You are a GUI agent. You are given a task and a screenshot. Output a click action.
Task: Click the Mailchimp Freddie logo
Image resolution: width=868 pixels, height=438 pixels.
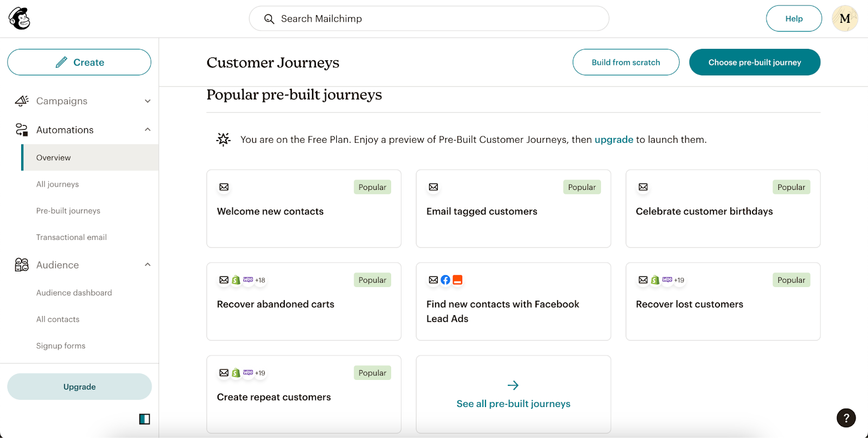[x=20, y=18]
